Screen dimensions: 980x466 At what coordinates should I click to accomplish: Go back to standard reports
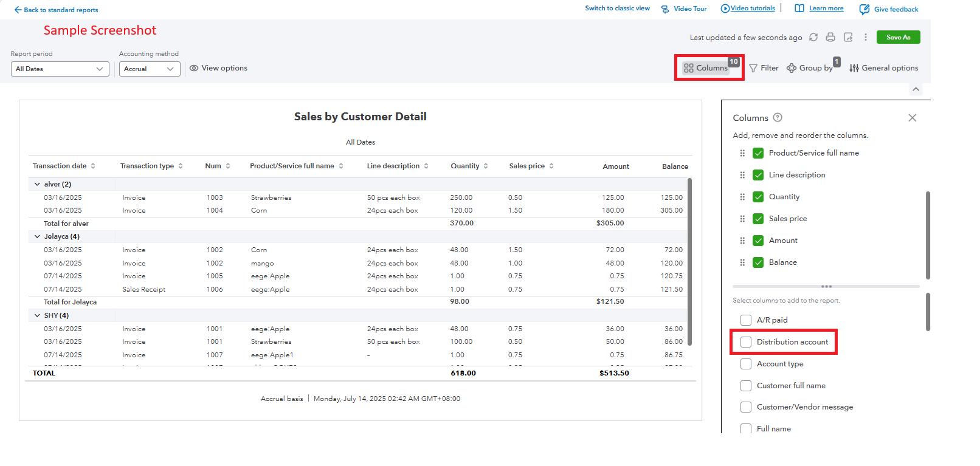[x=56, y=10]
